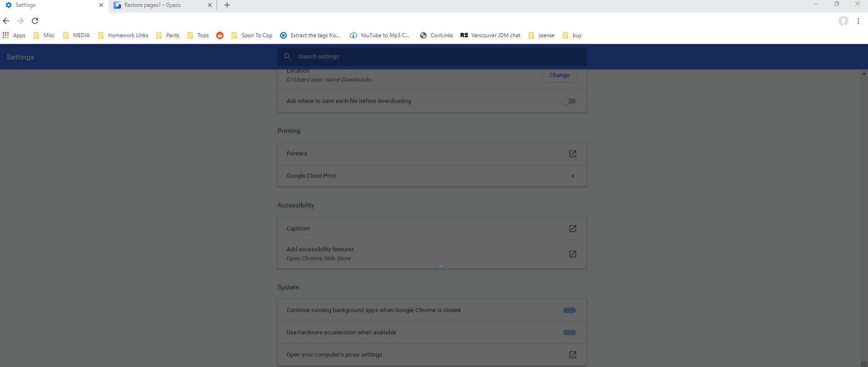The height and width of the screenshot is (367, 868).
Task: Click the magnifier icon in search settings
Action: [288, 57]
